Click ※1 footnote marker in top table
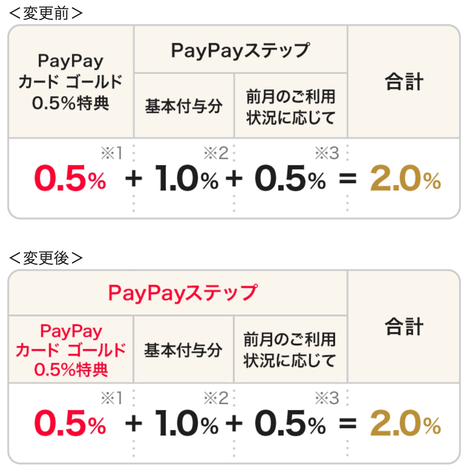This screenshot has width=468, height=476. point(112,153)
